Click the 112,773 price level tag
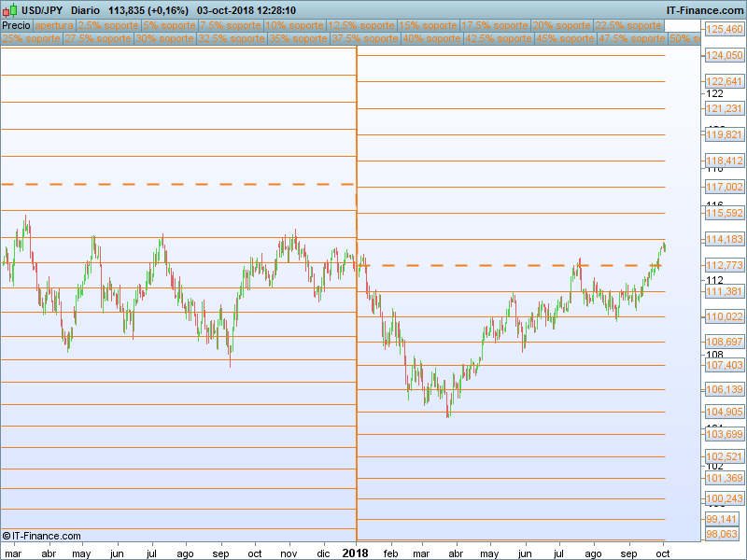 [724, 266]
